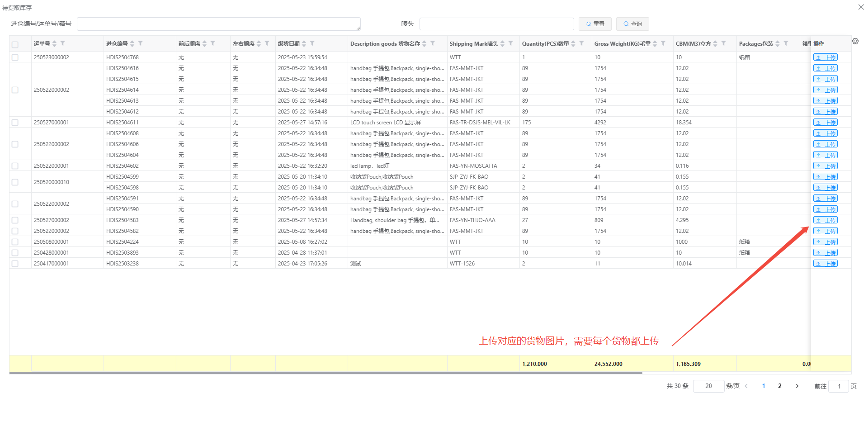Screen dimensions: 868x431
Task: Select checkbox for row 250527000001
Action: tap(15, 123)
